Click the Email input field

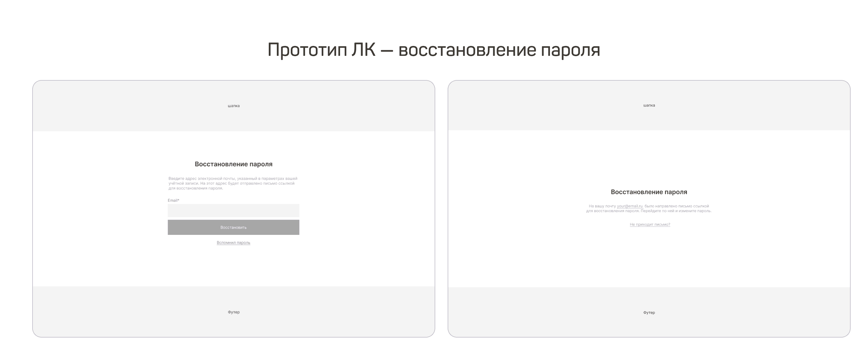coord(233,211)
